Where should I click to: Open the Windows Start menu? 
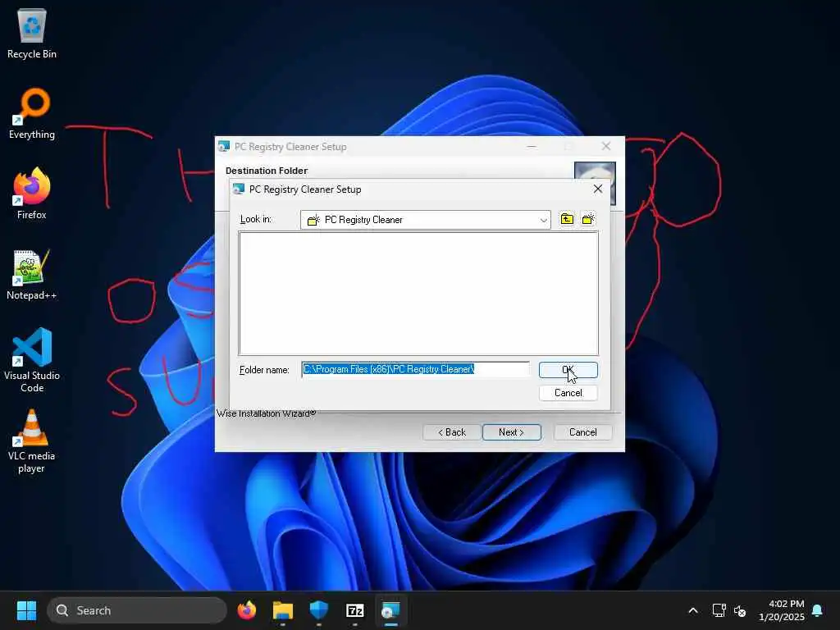tap(26, 610)
